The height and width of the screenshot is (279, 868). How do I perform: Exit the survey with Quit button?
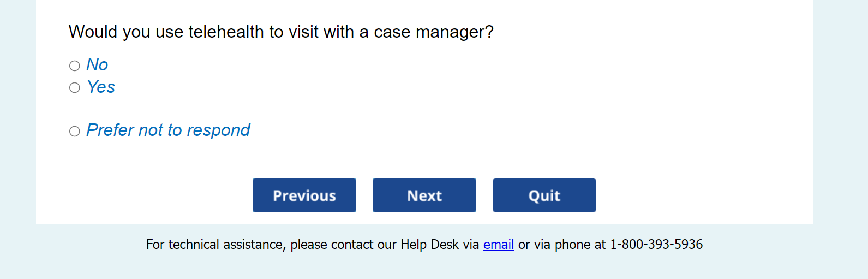544,195
